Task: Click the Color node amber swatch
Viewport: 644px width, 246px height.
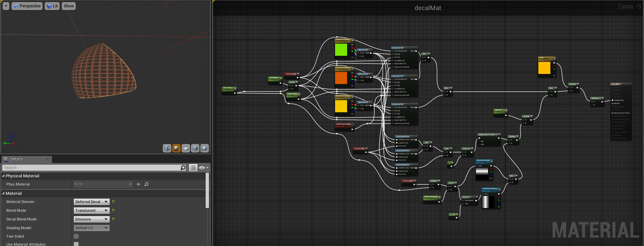Action: coord(544,68)
